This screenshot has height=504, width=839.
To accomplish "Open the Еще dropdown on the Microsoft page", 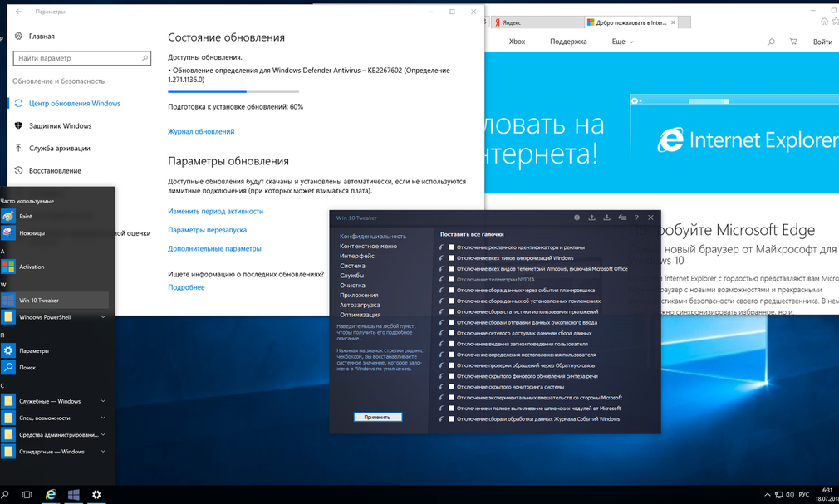I will (x=623, y=42).
